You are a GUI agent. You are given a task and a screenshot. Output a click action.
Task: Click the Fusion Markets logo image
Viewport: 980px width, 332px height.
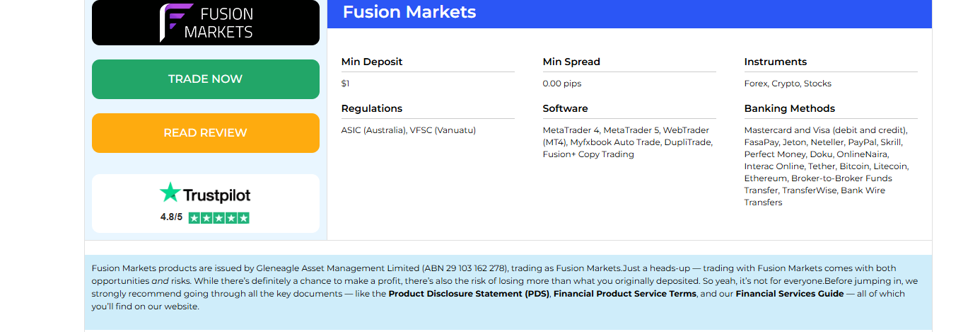pos(205,23)
